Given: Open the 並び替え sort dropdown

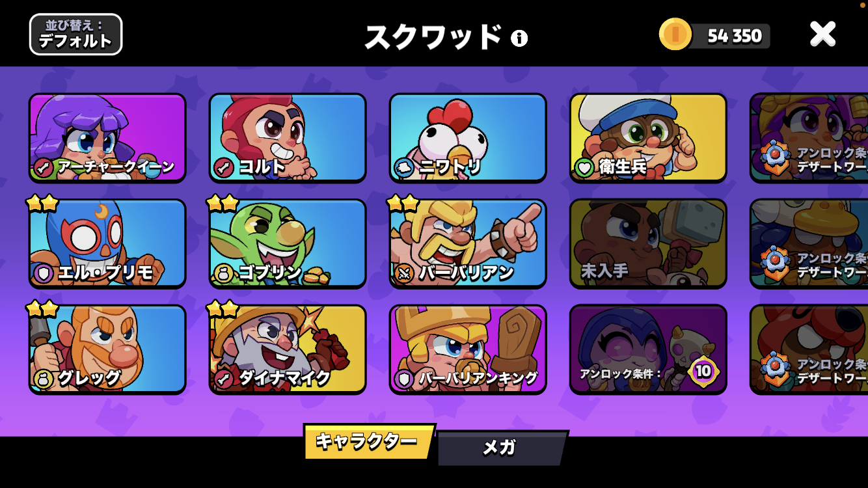Looking at the screenshot, I should [x=75, y=34].
